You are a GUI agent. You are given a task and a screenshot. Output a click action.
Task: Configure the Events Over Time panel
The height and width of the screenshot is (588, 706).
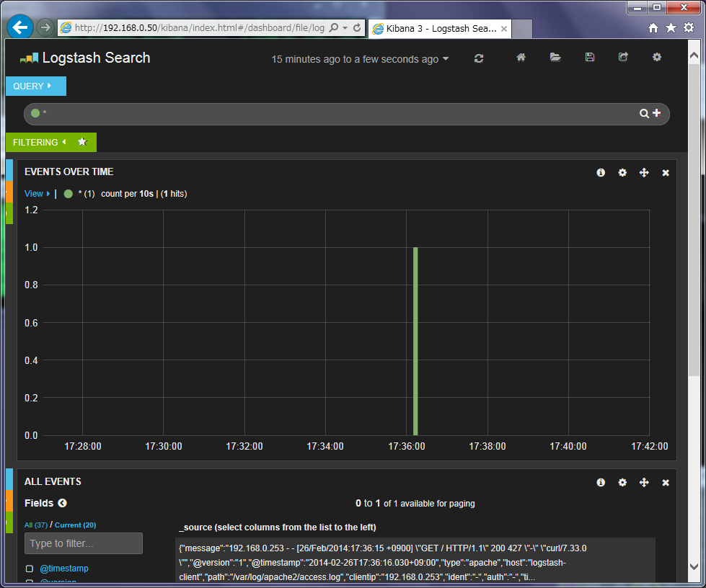click(622, 172)
